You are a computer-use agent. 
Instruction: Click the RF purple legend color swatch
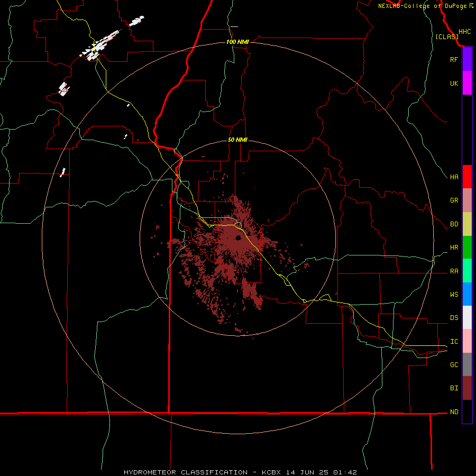[467, 59]
